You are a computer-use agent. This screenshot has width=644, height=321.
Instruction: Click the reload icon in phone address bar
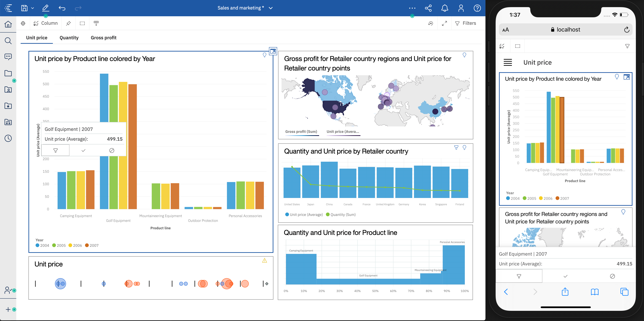[x=627, y=30]
